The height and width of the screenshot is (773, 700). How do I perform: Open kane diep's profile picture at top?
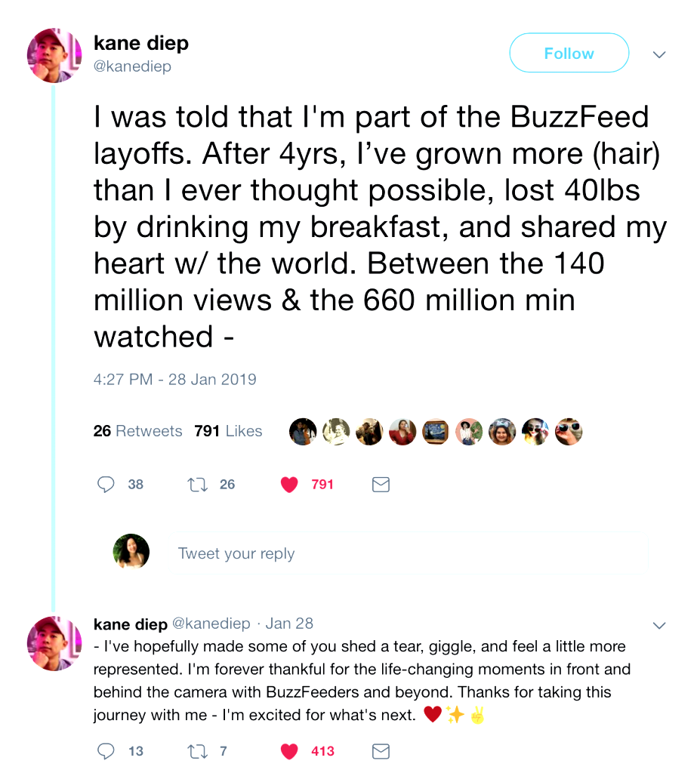point(54,56)
